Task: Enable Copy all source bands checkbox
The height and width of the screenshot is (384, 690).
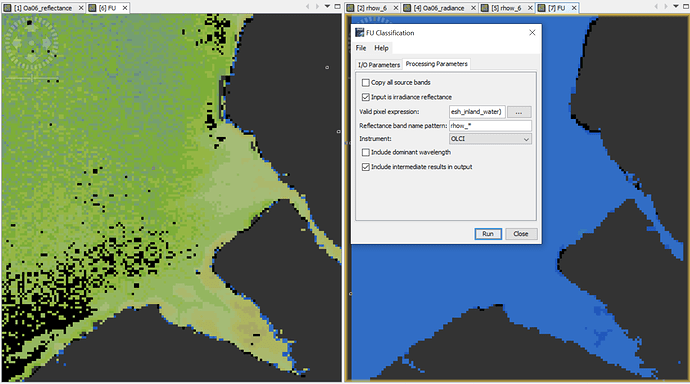Action: point(365,83)
